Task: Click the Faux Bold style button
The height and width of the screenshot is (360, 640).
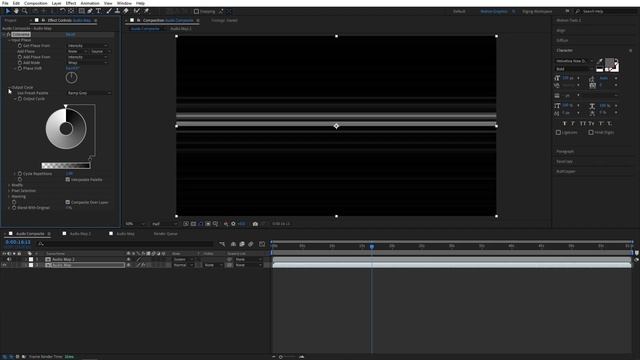Action: [564, 123]
